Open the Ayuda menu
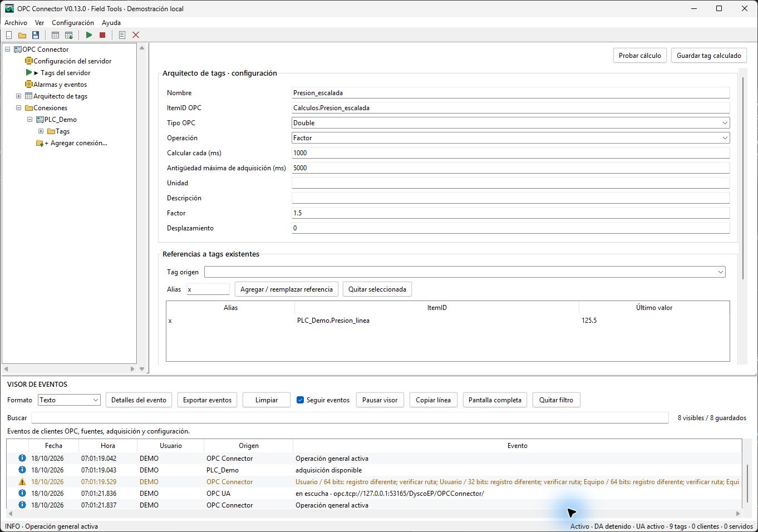The width and height of the screenshot is (758, 532). [x=111, y=23]
